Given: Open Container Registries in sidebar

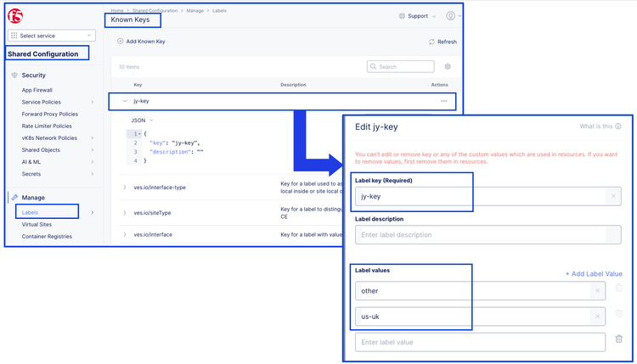Looking at the screenshot, I should click(x=47, y=236).
